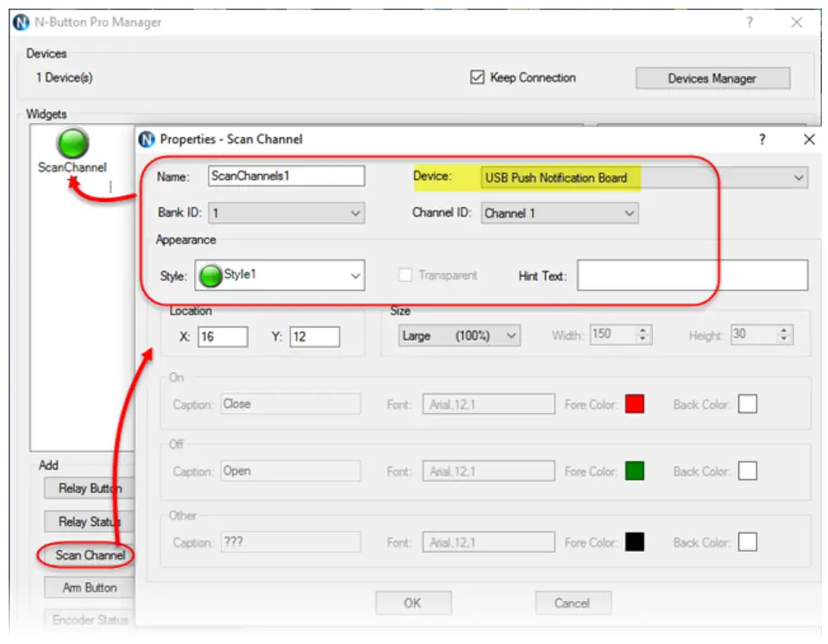This screenshot has height=644, width=828.
Task: Click the Y location field
Action: [315, 336]
